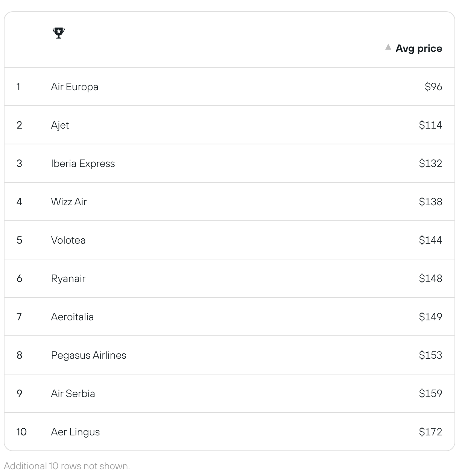Viewport: 459px width, 476px height.
Task: Click Wizz Air in the table
Action: point(69,202)
